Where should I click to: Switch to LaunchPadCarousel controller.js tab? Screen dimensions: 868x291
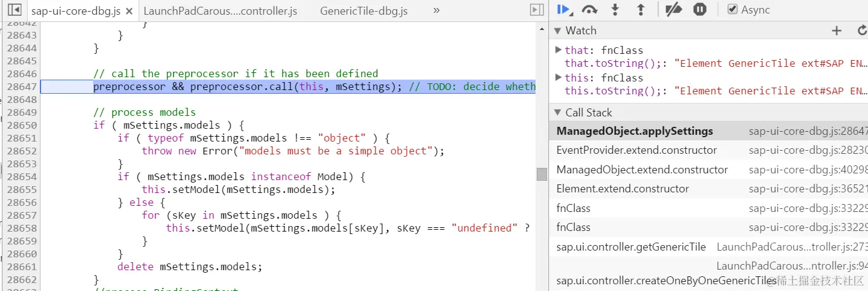220,11
